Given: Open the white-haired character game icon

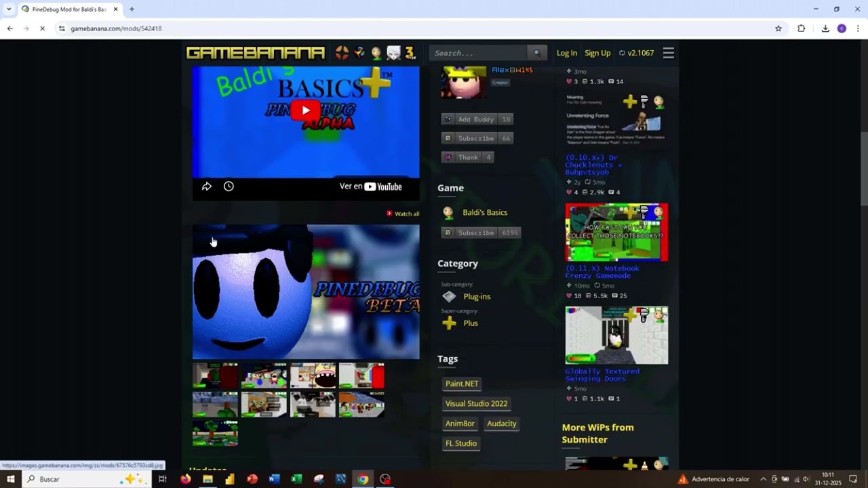Looking at the screenshot, I should click(393, 53).
